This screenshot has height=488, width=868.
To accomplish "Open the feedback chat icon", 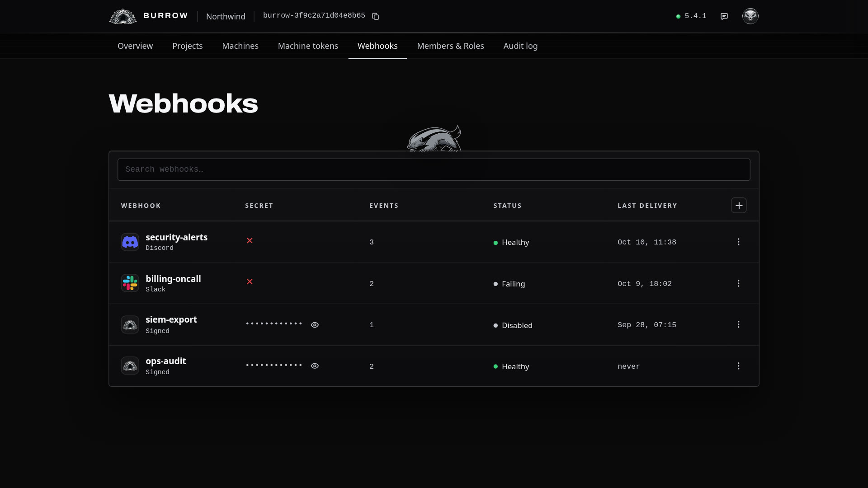I will coord(724,16).
